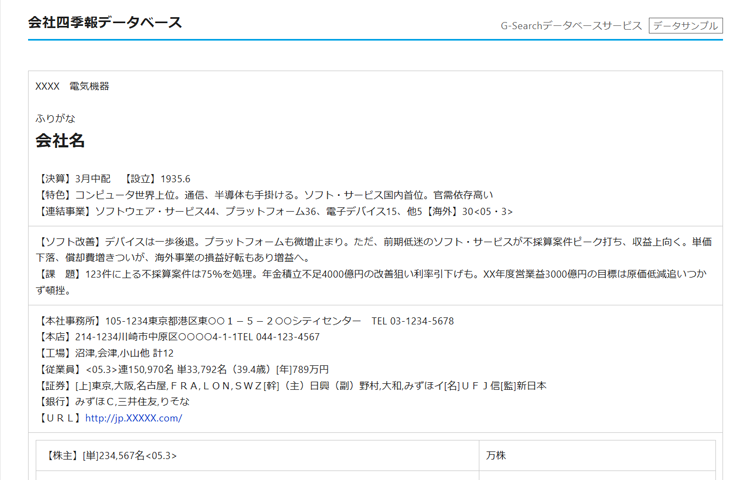Viewport: 750px width, 480px height.
Task: Select the XXXX 電気機器 industry code line
Action: pyautogui.click(x=72, y=87)
